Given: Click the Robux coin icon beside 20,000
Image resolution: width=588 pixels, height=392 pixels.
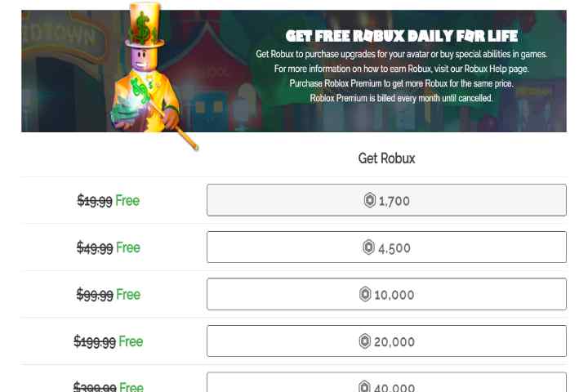Looking at the screenshot, I should pyautogui.click(x=365, y=341).
